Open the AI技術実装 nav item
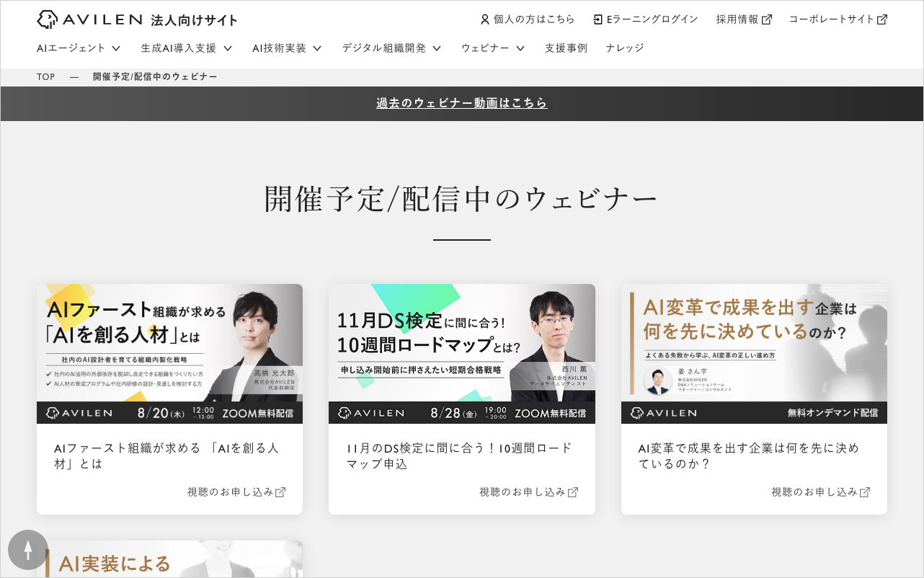924x578 pixels. (280, 48)
